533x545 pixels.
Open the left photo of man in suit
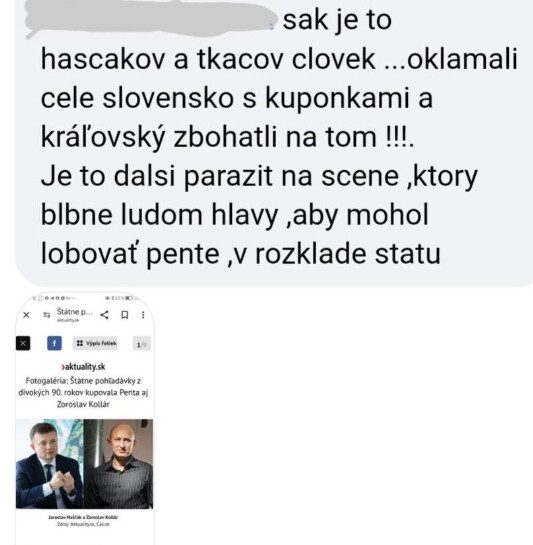point(49,464)
